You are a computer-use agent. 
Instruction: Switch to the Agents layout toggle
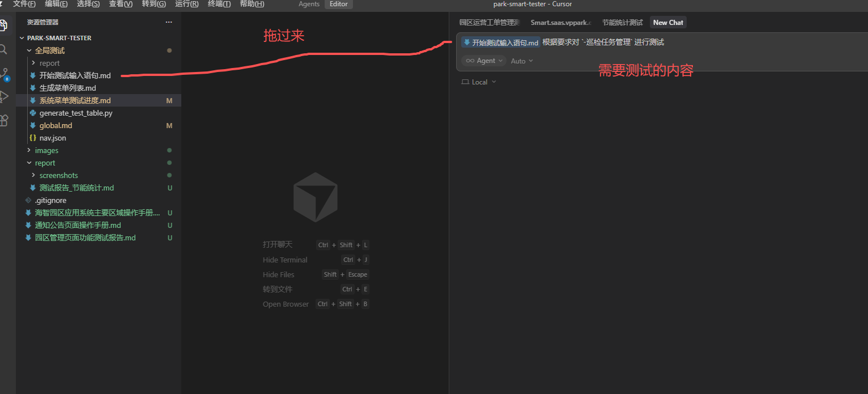tap(309, 5)
